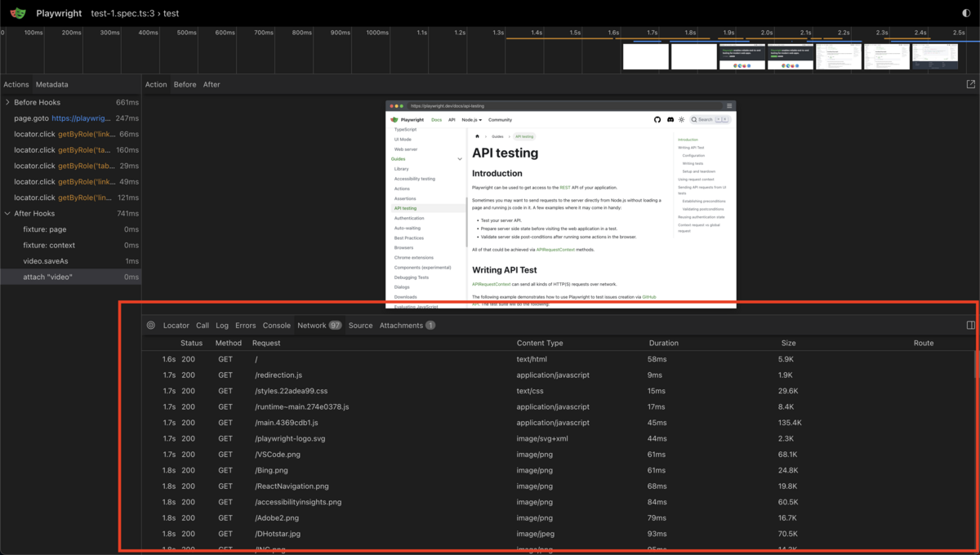Click the hamburger menu in the snapshot browser bar

729,106
